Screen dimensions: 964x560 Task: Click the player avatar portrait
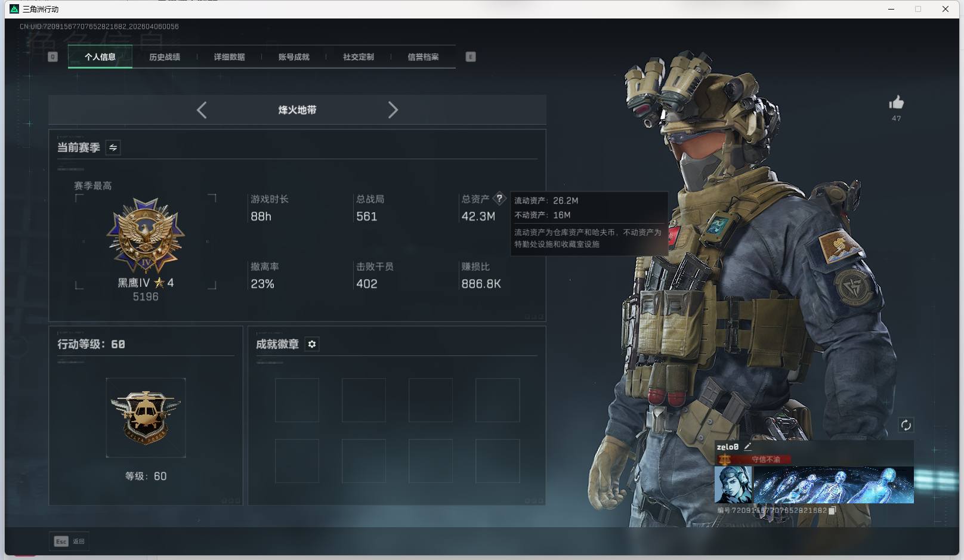(x=733, y=485)
